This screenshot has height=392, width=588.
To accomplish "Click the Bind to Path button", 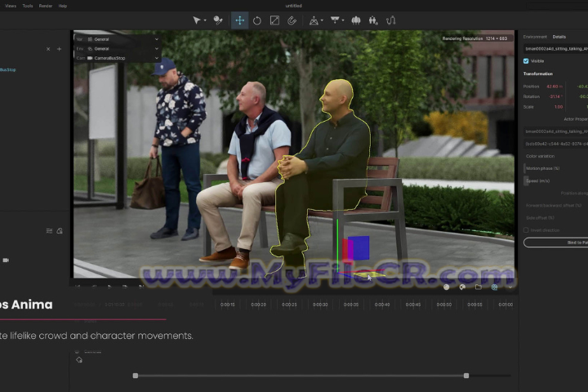I will (572, 243).
